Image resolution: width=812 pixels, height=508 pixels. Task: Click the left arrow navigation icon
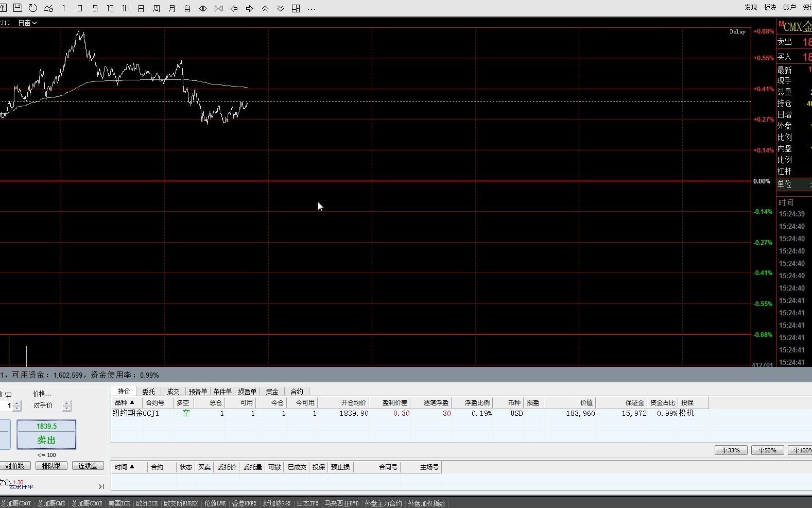(234, 8)
